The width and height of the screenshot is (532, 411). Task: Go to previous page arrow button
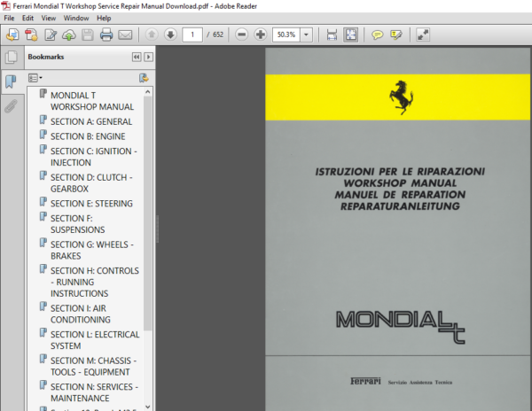click(152, 35)
